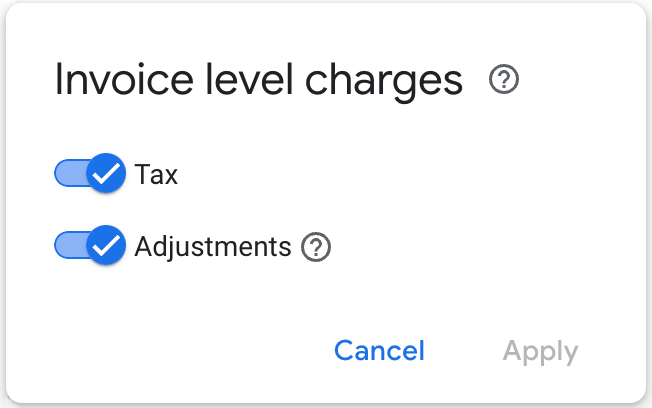Disable the Tax toggle
The width and height of the screenshot is (652, 408).
[90, 174]
